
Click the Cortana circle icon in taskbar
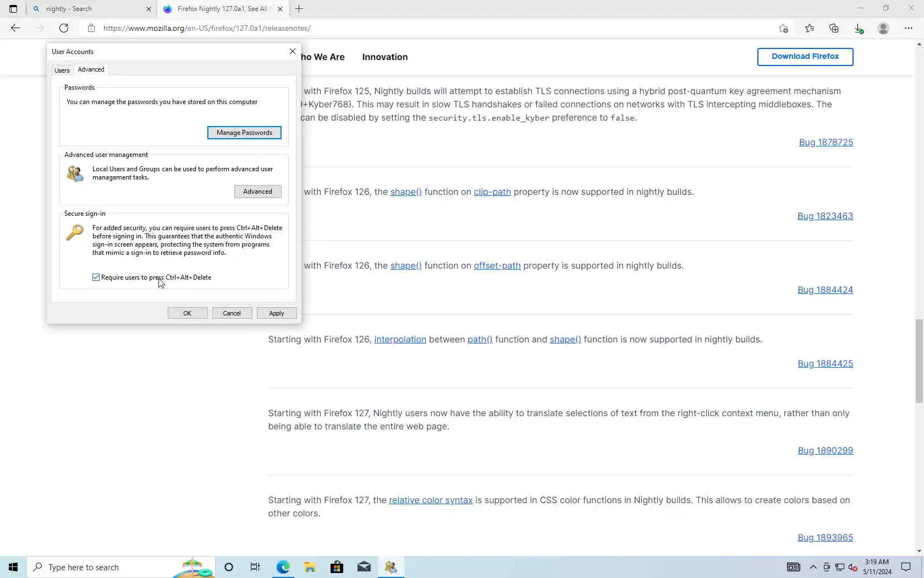[229, 567]
